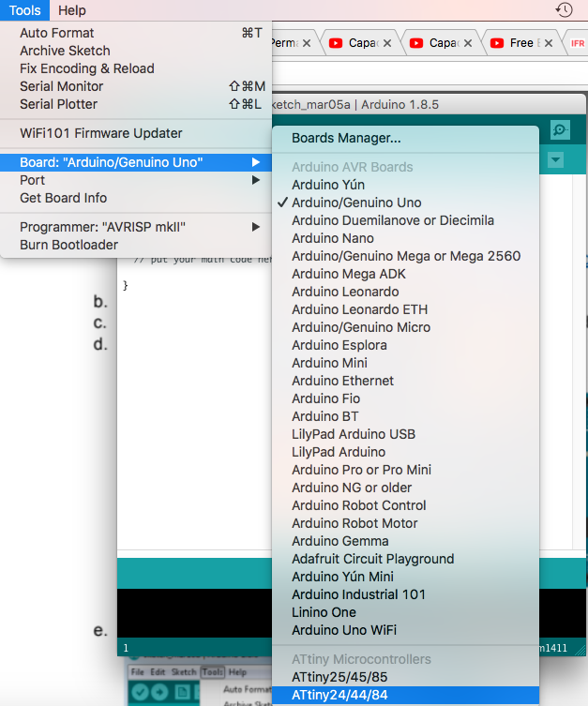Select Get Board Info
The width and height of the screenshot is (588, 706).
tap(136, 198)
